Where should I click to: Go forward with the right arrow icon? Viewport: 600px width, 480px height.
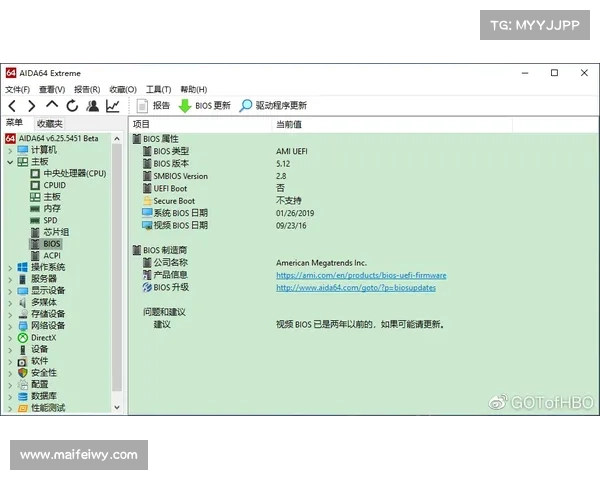click(32, 106)
